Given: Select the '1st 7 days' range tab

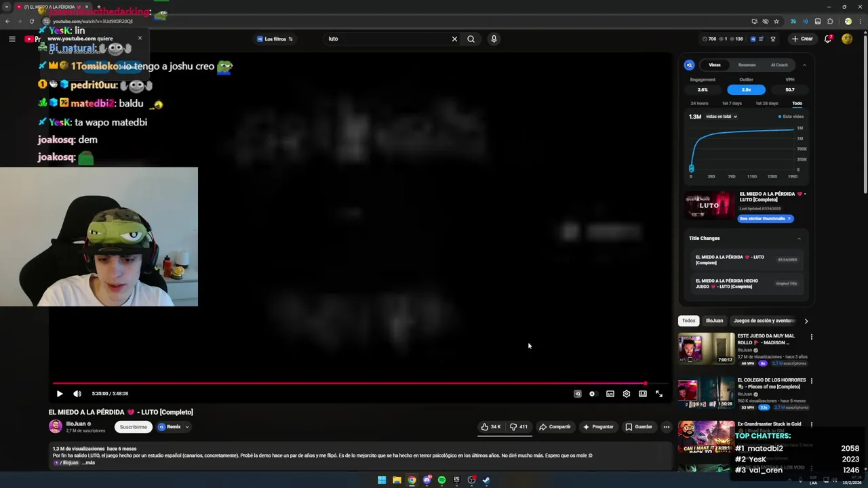Looking at the screenshot, I should [x=732, y=103].
